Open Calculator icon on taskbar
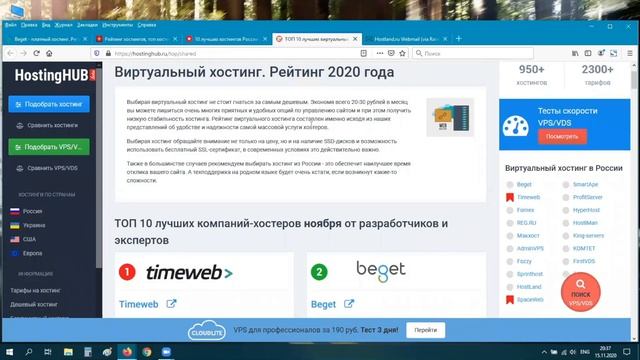This screenshot has width=640, height=360. click(88, 352)
